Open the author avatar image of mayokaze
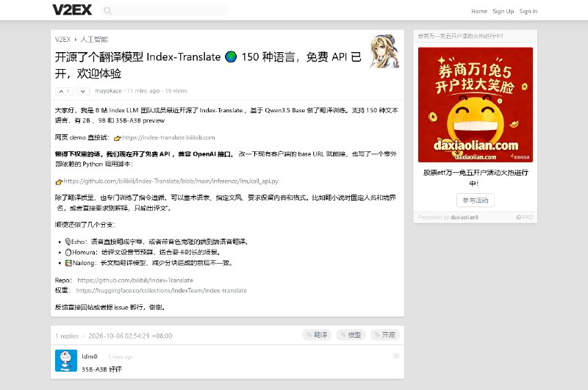 pyautogui.click(x=384, y=51)
